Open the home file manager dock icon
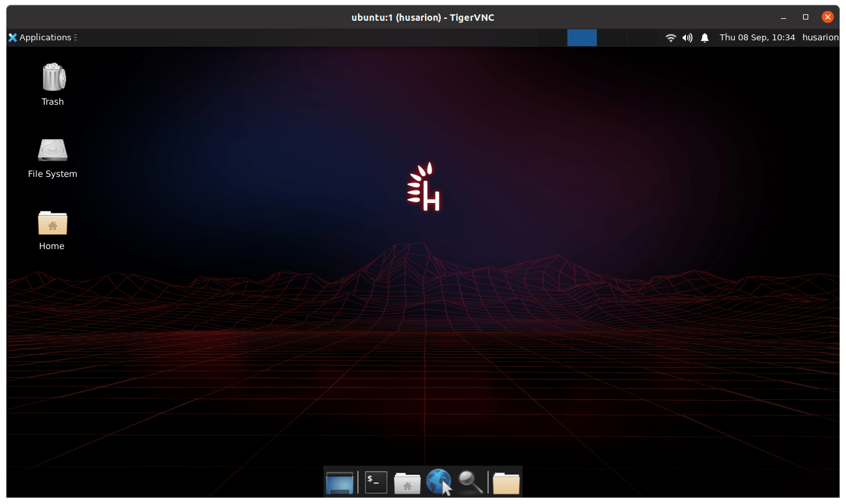This screenshot has width=846, height=504. coord(407,483)
